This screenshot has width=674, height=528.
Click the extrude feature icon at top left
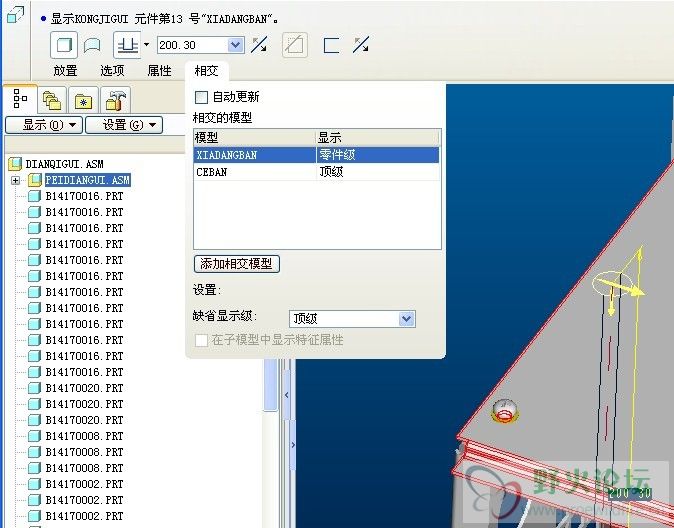tap(15, 15)
